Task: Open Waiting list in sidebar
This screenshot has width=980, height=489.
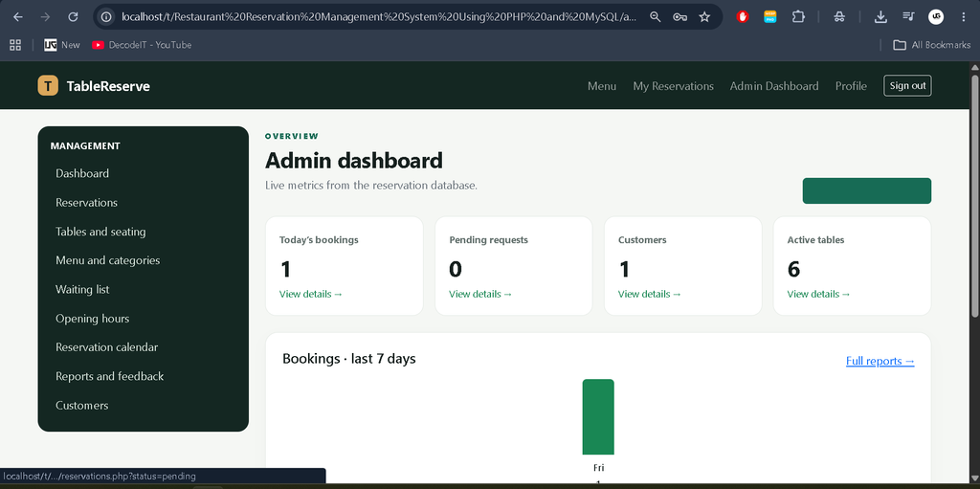Action: [x=82, y=290]
